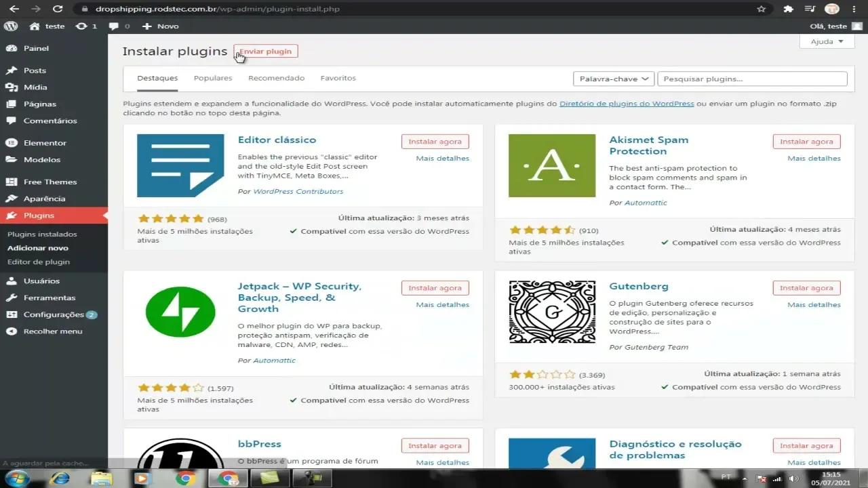The width and height of the screenshot is (868, 488).
Task: Click the Enviar plugin button
Action: pos(265,51)
